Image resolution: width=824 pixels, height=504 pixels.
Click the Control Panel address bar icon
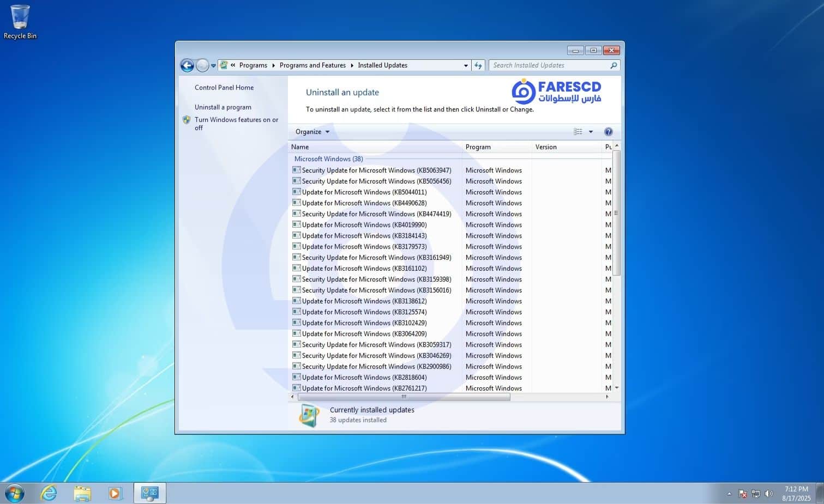tap(224, 65)
